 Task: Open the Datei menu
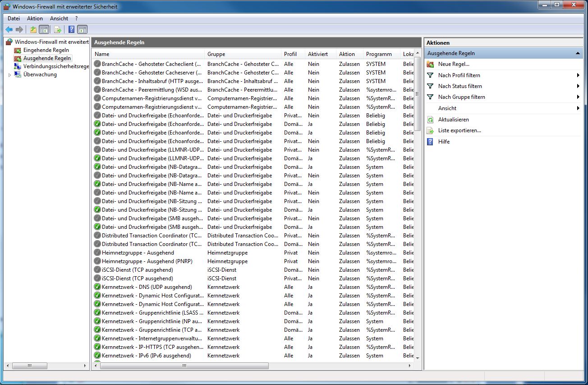pyautogui.click(x=14, y=19)
